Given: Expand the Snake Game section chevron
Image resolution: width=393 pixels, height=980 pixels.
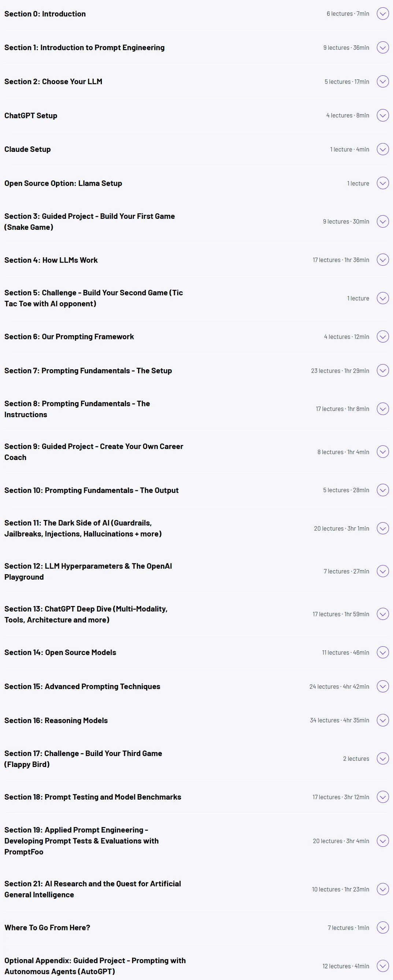Looking at the screenshot, I should click(x=383, y=221).
